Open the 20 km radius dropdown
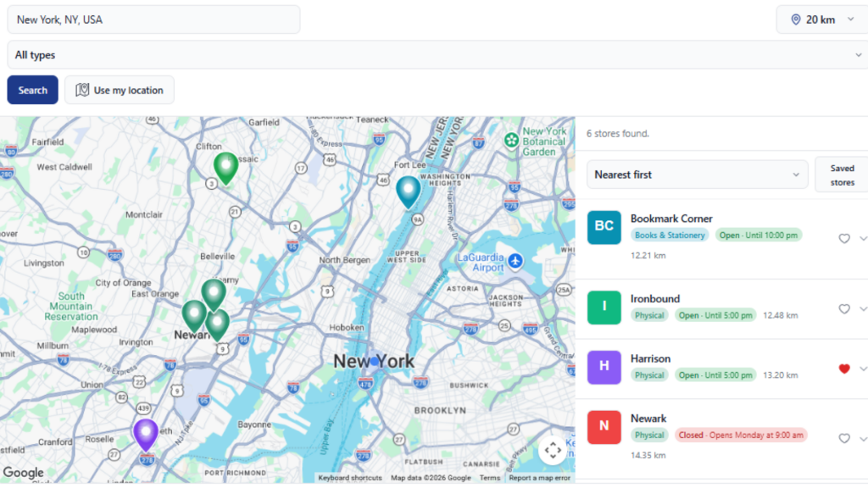 [822, 20]
